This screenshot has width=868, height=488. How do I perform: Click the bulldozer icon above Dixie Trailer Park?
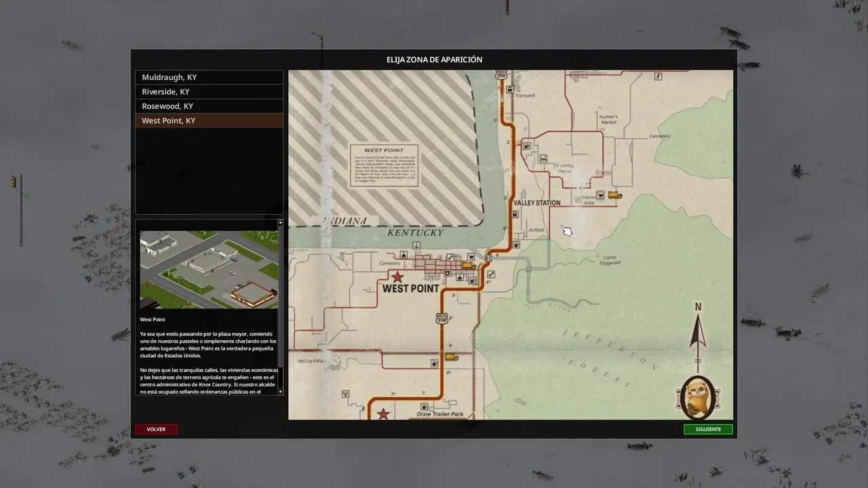click(452, 357)
